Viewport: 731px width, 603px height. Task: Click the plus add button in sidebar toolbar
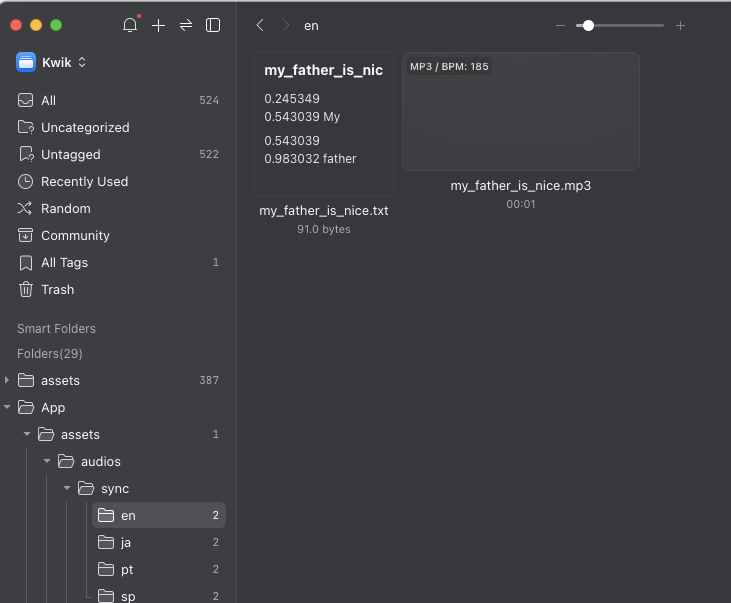coord(159,26)
